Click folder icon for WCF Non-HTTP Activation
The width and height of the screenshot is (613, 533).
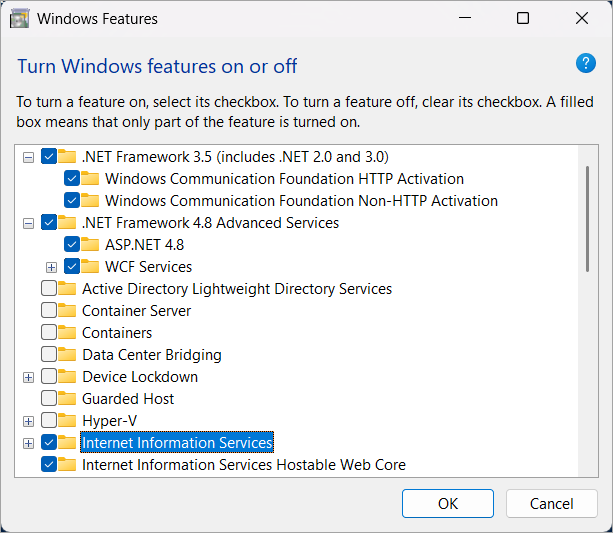(90, 200)
